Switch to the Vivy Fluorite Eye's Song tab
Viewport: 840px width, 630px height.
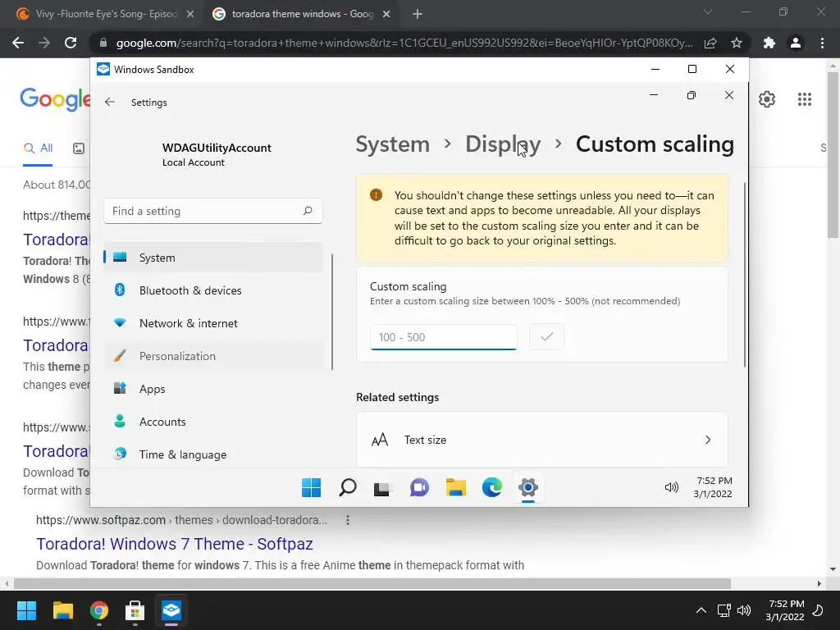pos(107,14)
